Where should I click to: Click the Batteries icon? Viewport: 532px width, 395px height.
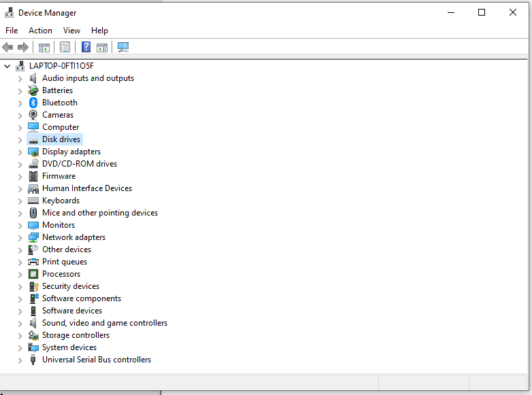(33, 90)
